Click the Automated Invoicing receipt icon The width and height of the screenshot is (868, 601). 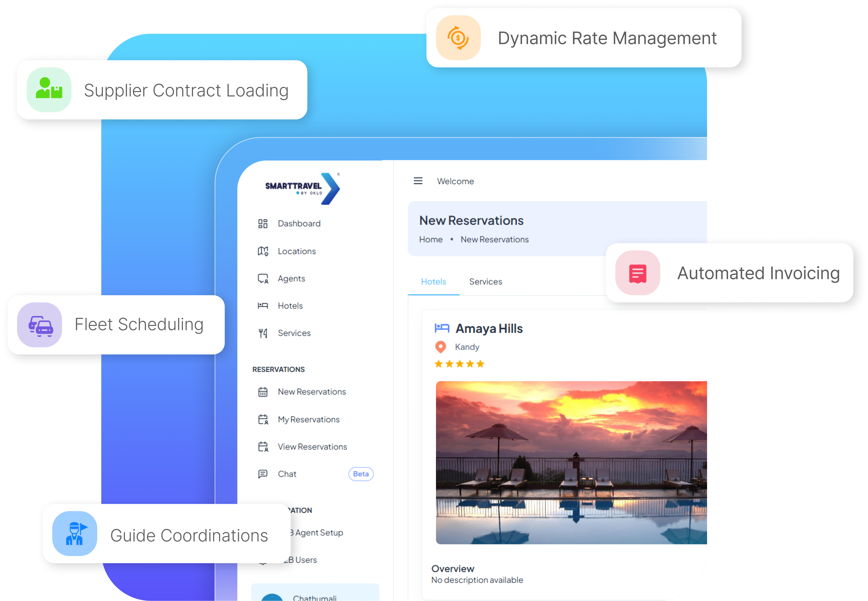638,273
